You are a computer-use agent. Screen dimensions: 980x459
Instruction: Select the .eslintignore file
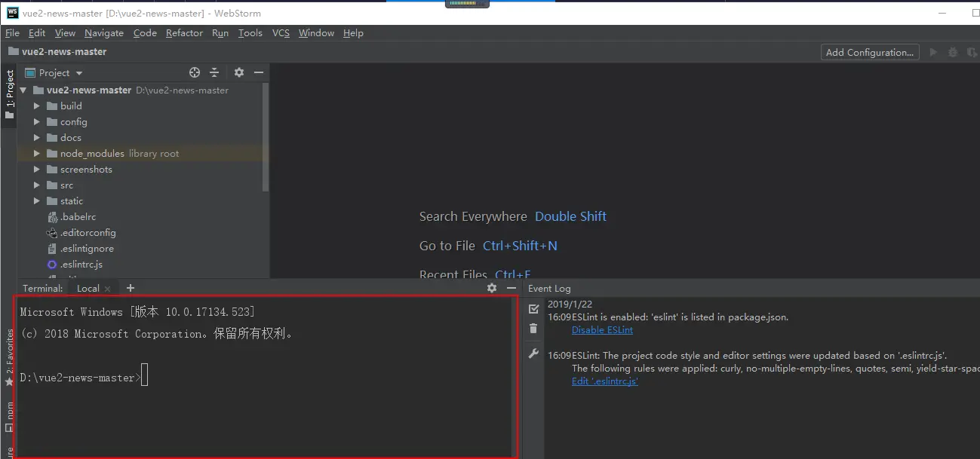click(x=87, y=248)
